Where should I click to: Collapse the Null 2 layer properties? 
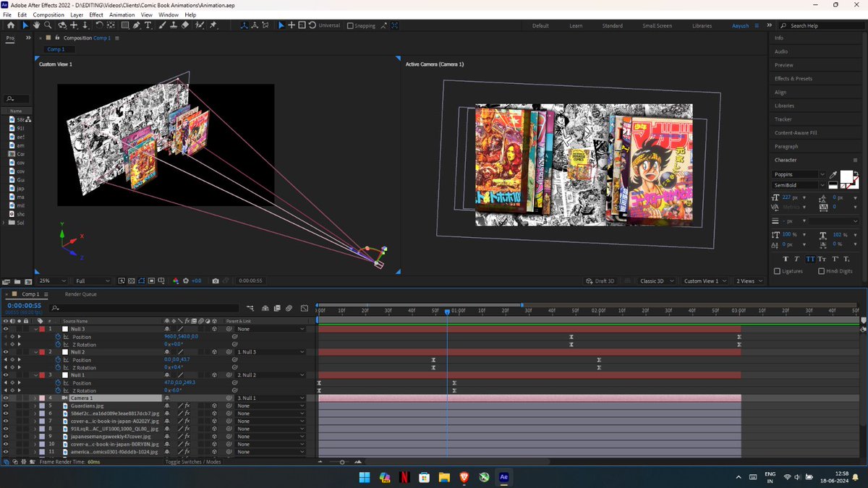click(35, 352)
